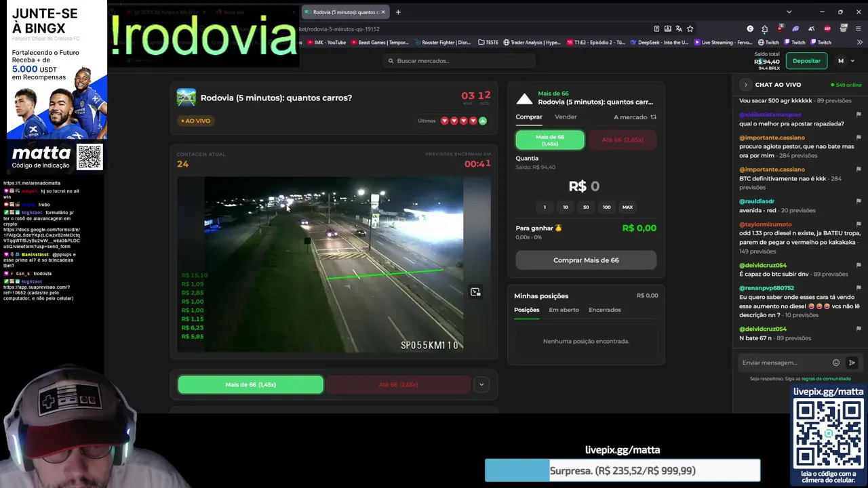
Task: Click 'Comprar Mais de 66' button
Action: pyautogui.click(x=586, y=260)
